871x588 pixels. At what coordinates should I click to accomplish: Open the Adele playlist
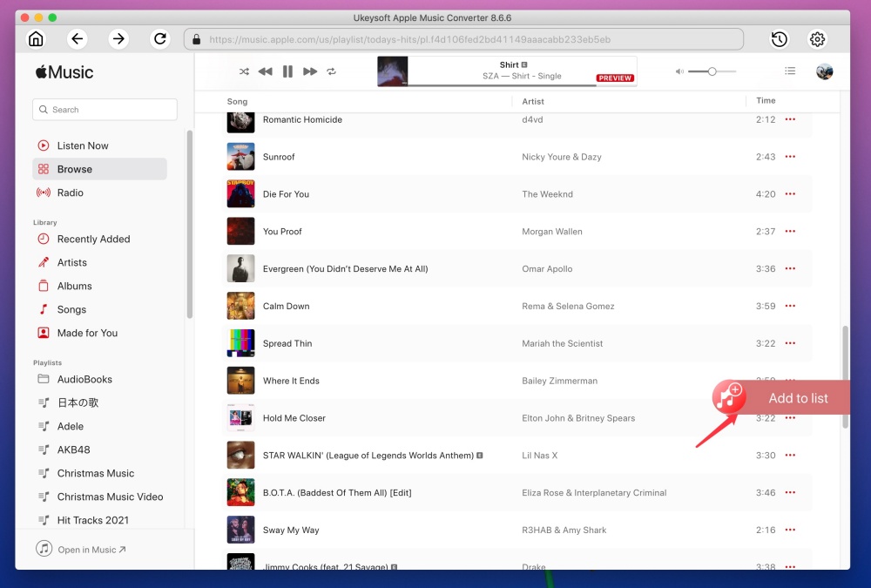(x=71, y=426)
